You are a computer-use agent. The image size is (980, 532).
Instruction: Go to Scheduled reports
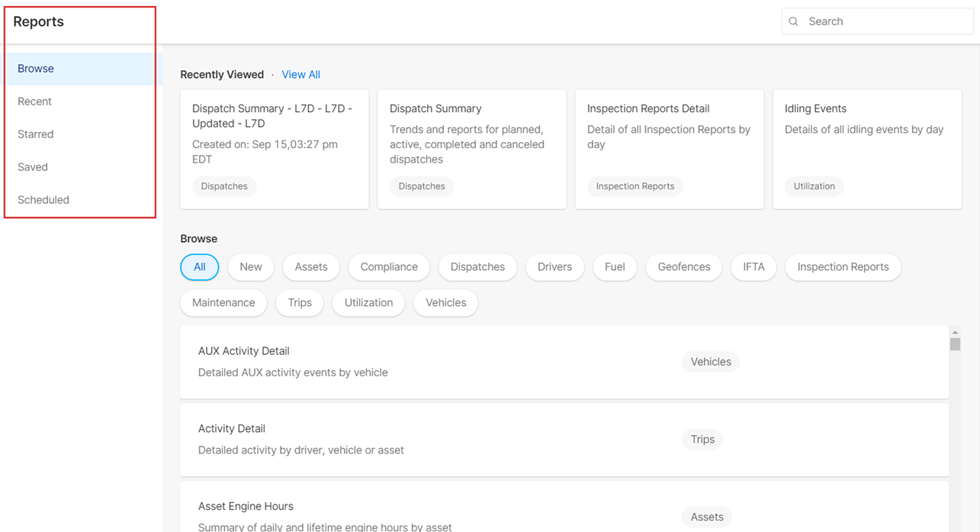pos(43,199)
